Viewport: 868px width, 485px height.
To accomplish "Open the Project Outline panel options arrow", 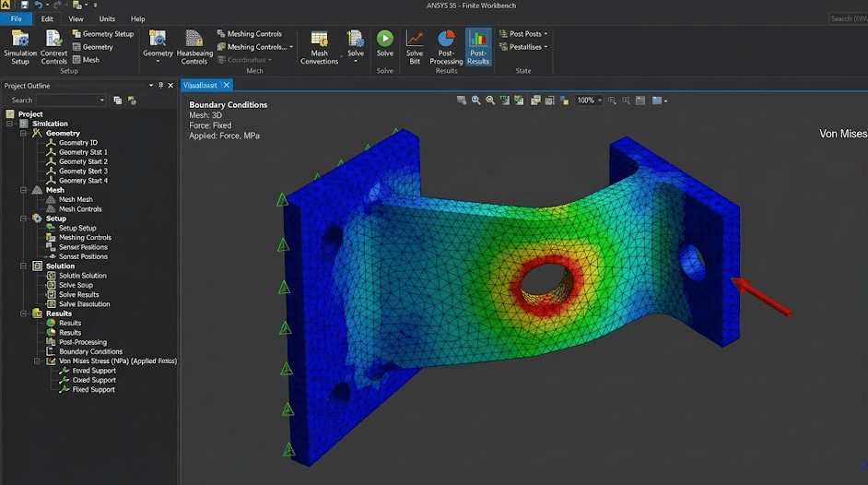I will coord(150,85).
